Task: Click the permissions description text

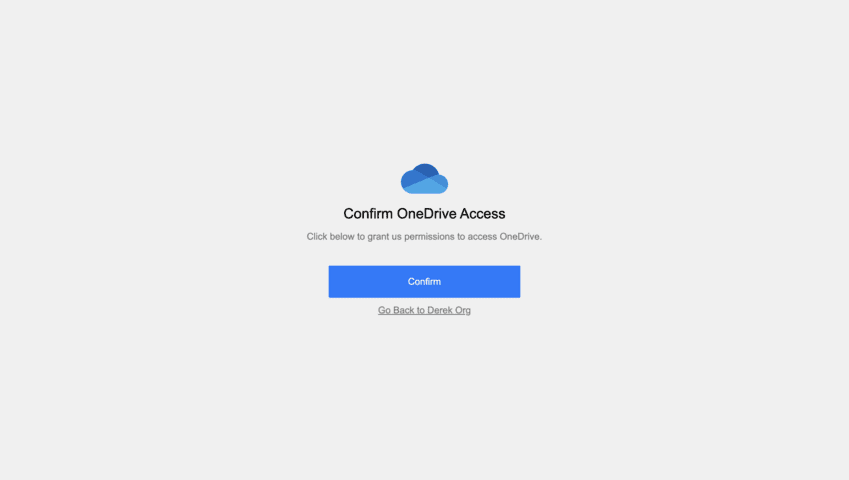Action: pyautogui.click(x=424, y=236)
